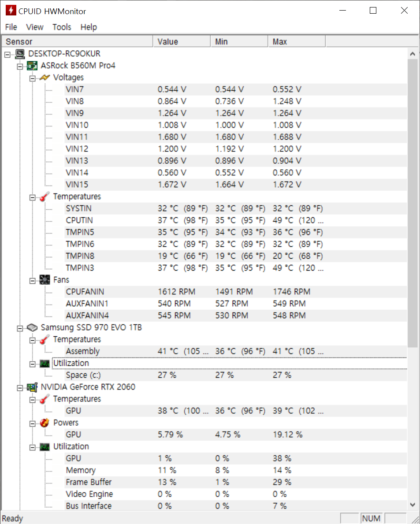The image size is (420, 524).
Task: Click the Min column header
Action: click(x=239, y=41)
